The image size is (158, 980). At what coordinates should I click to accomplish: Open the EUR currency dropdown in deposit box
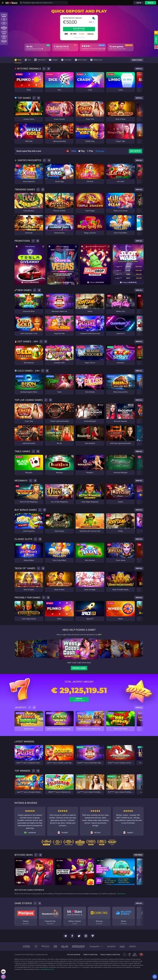click(91, 22)
